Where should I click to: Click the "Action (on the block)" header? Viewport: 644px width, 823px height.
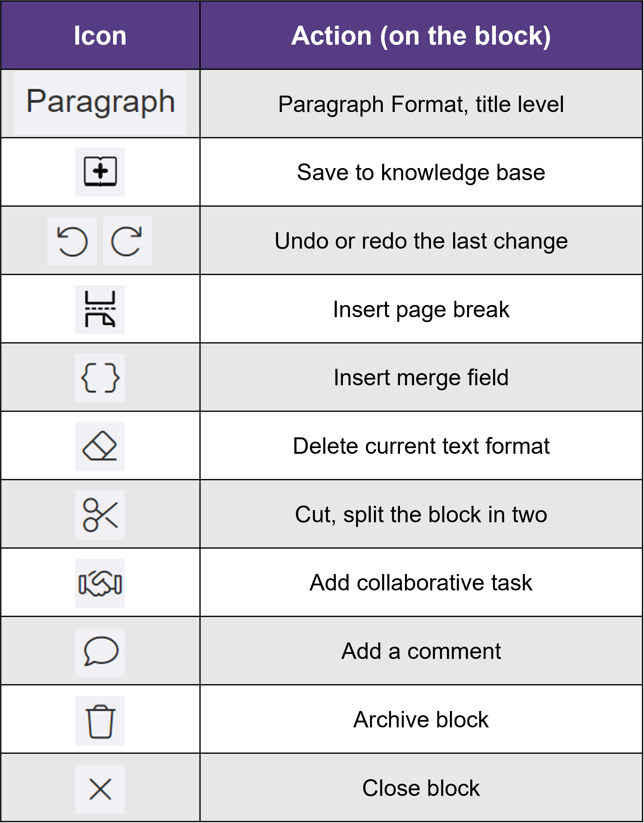point(421,36)
